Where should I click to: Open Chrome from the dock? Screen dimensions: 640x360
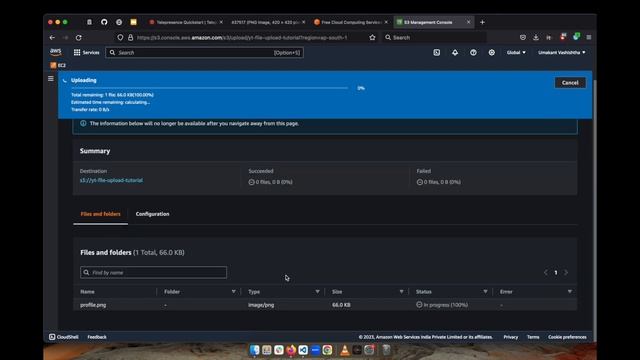(x=327, y=350)
